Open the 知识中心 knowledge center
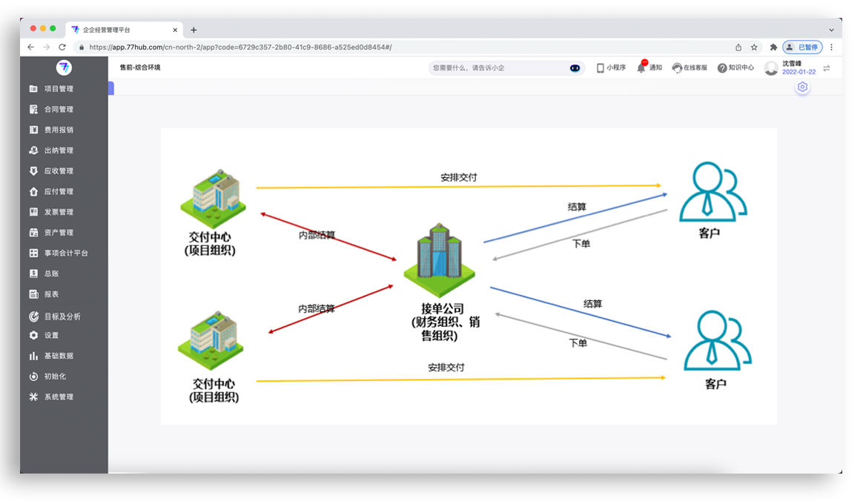The width and height of the screenshot is (866, 504). pyautogui.click(x=736, y=67)
